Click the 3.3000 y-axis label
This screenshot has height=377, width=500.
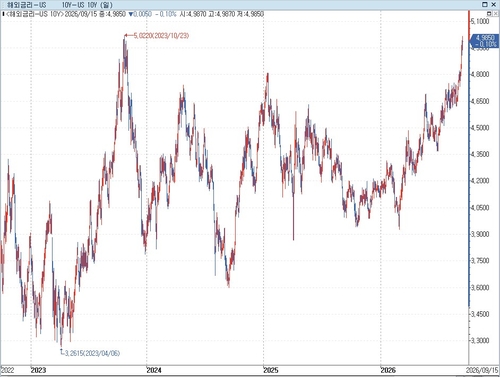[480, 340]
